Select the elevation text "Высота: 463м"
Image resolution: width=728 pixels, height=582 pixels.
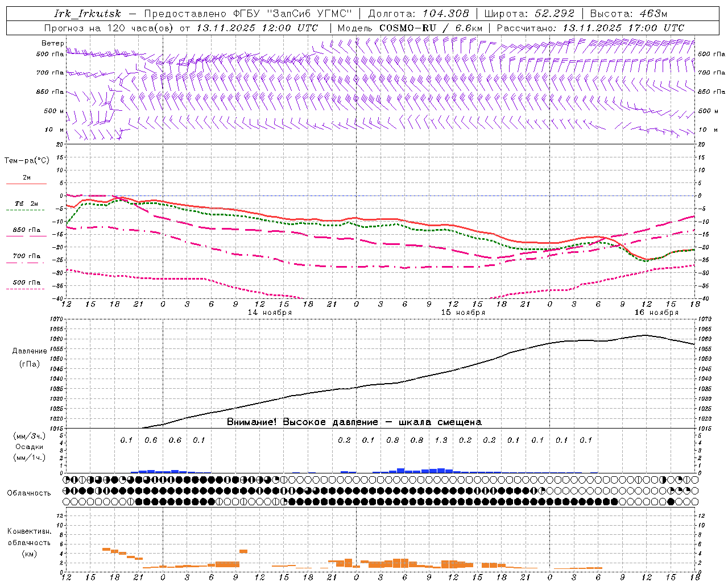(x=628, y=14)
